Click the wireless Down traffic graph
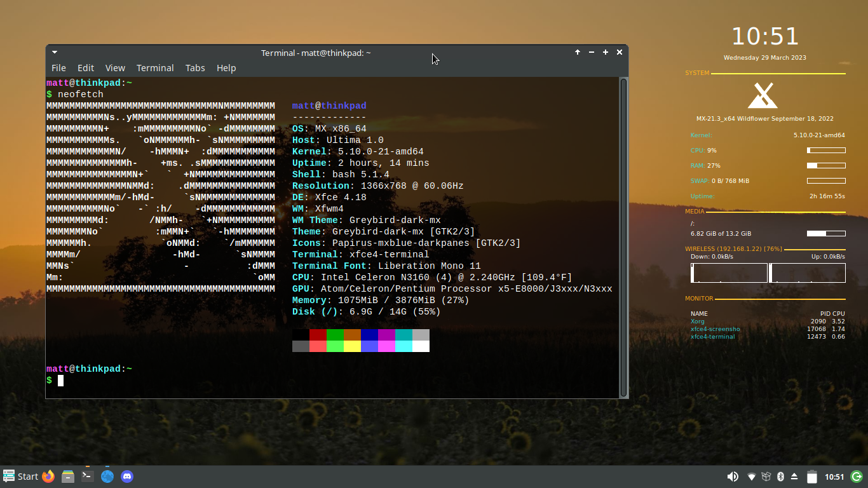This screenshot has width=868, height=488. [x=729, y=273]
